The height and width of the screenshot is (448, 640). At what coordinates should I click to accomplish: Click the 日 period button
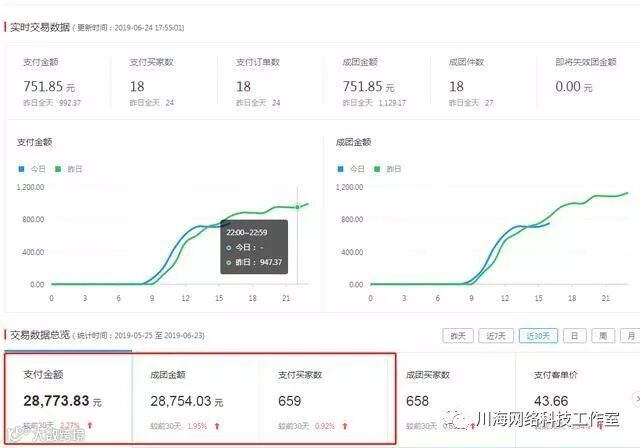pos(574,336)
